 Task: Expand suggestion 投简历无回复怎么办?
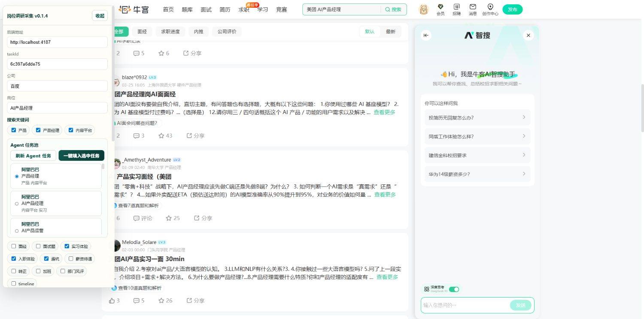pyautogui.click(x=477, y=117)
